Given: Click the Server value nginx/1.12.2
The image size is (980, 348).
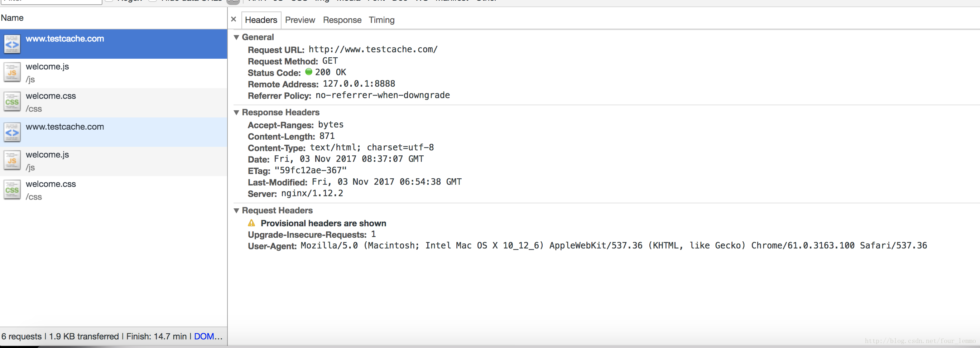Looking at the screenshot, I should click(x=312, y=193).
